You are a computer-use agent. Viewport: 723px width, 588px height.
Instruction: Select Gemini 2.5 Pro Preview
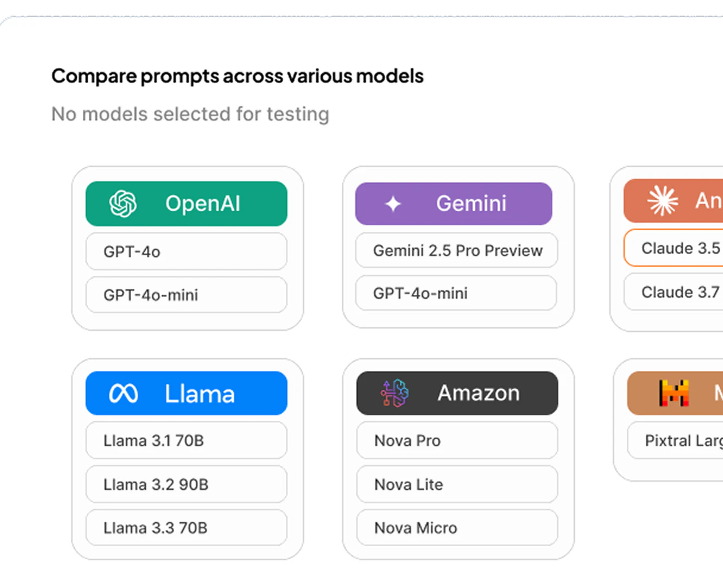click(x=457, y=250)
